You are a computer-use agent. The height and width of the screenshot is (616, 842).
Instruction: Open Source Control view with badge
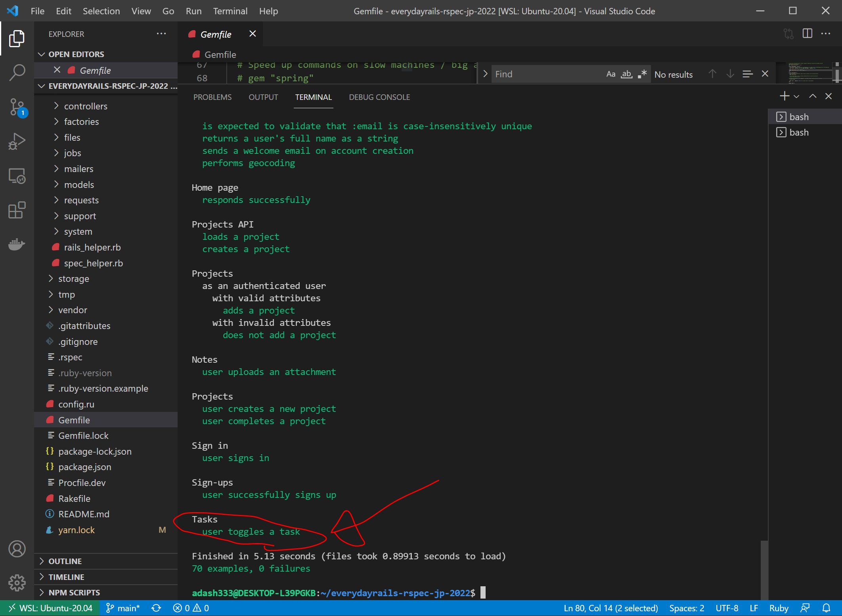(17, 107)
